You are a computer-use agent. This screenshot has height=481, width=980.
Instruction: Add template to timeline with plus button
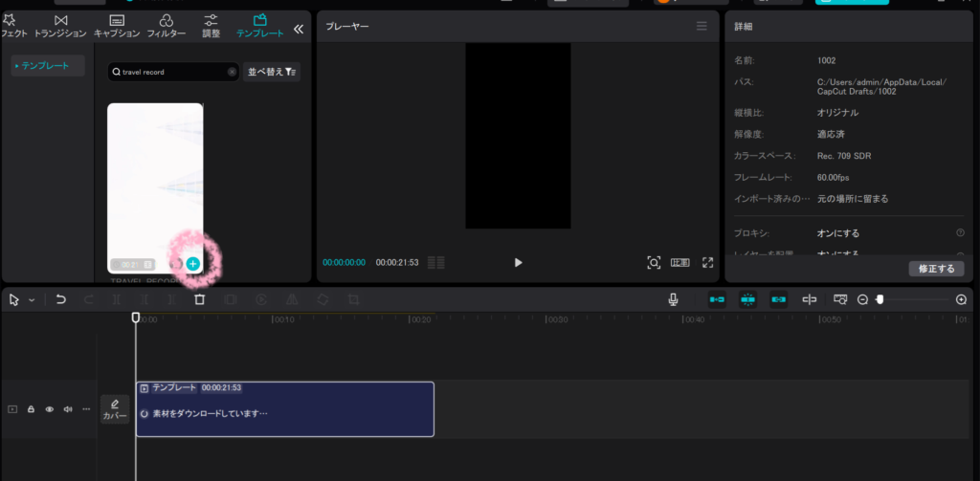point(193,264)
